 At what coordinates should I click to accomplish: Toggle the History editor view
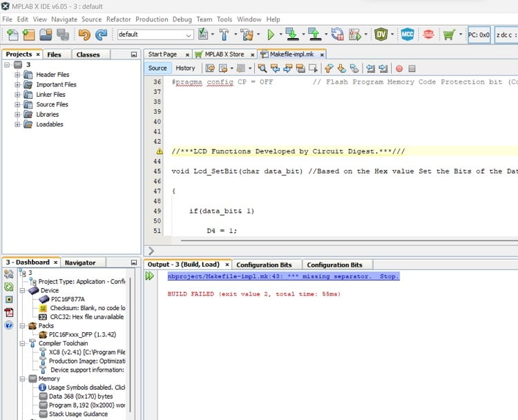[185, 68]
